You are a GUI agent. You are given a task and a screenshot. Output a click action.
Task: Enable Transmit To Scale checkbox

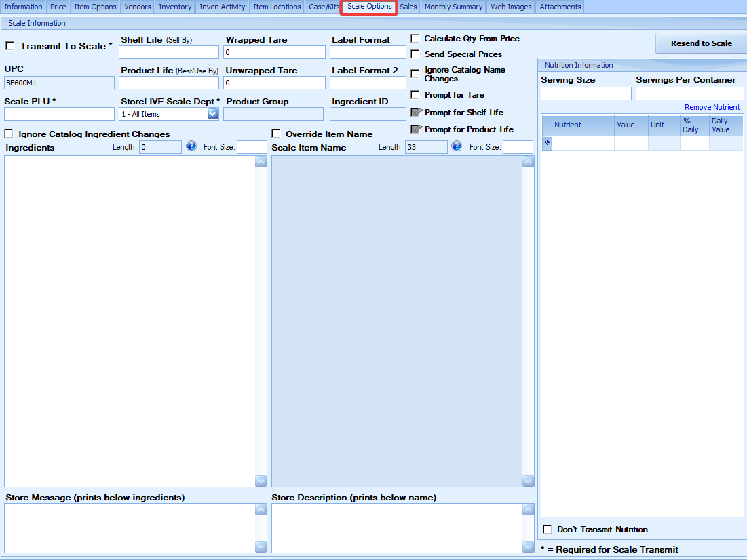pos(10,46)
